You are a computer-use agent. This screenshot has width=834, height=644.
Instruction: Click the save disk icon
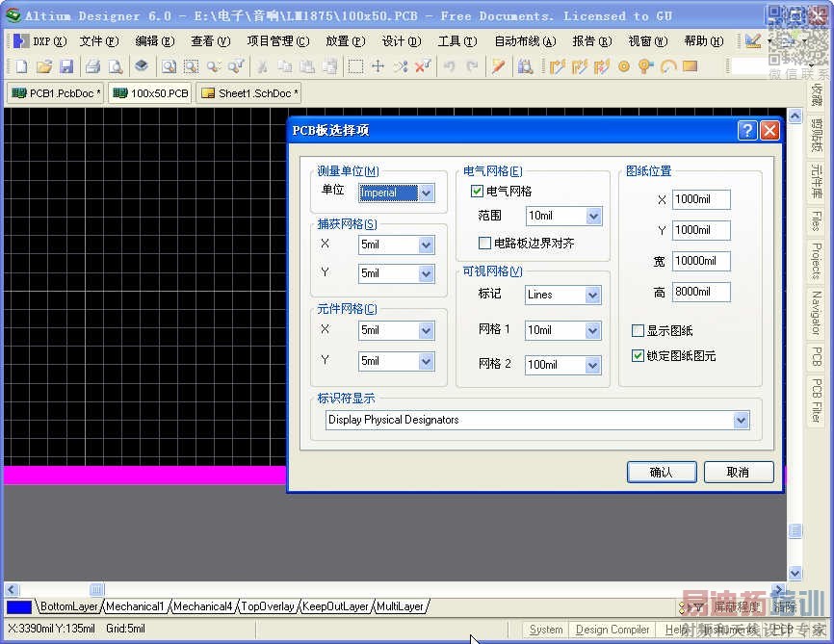coord(66,66)
